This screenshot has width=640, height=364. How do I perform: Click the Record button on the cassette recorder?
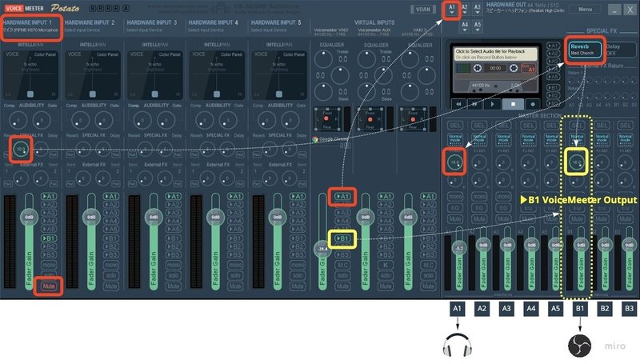point(532,104)
